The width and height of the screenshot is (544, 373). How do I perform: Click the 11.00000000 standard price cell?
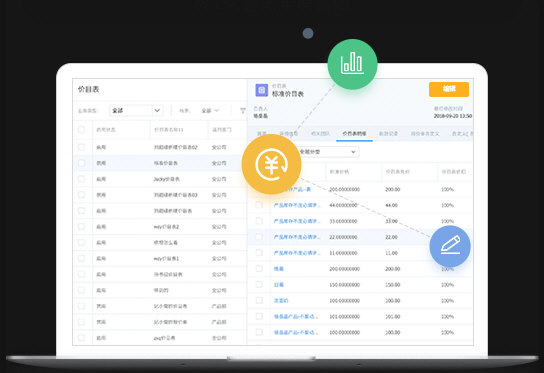(343, 253)
